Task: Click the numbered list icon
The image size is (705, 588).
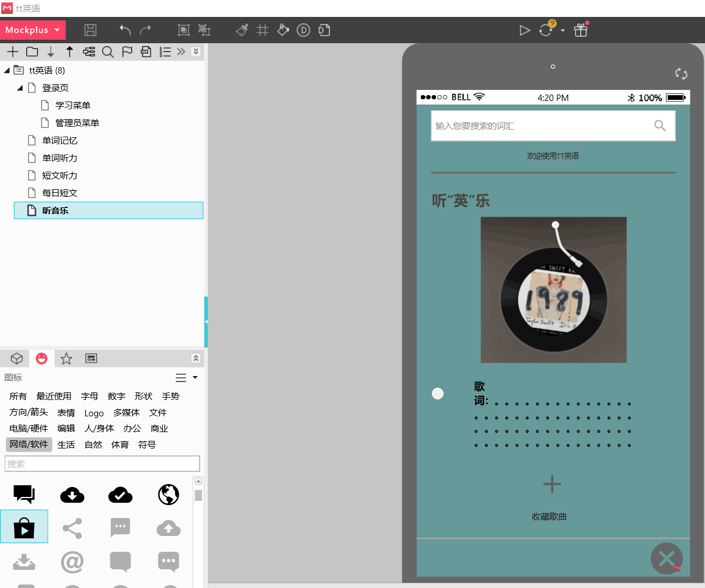Action: tap(165, 51)
